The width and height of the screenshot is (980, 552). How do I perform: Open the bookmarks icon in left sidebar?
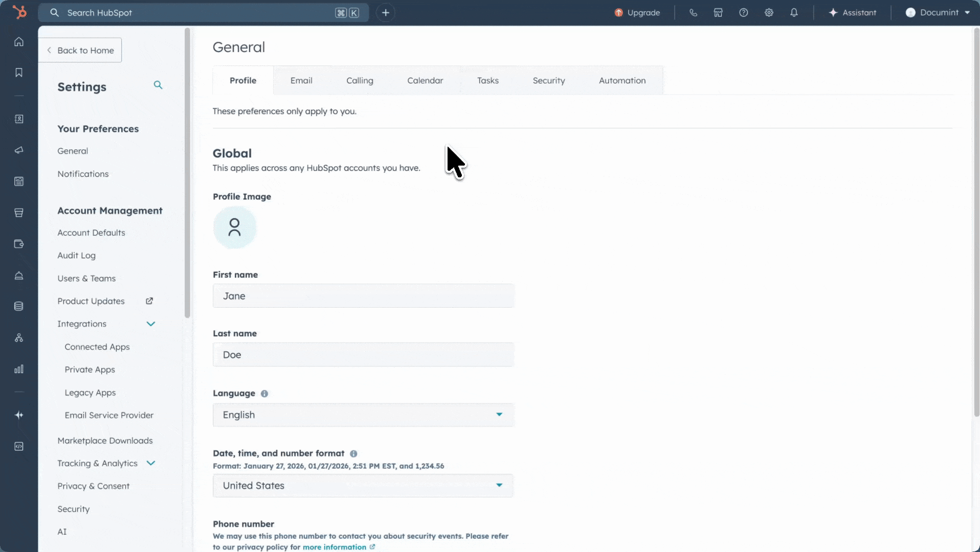(19, 73)
